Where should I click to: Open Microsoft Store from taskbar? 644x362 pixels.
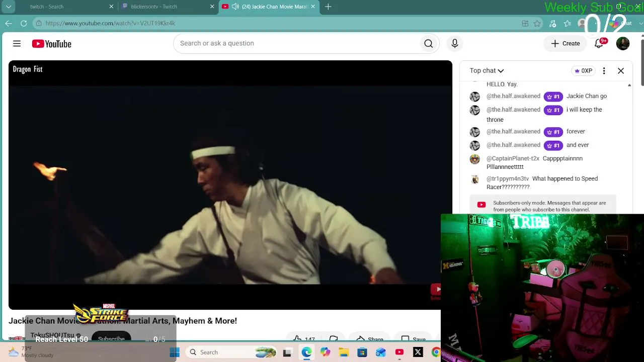pyautogui.click(x=362, y=352)
